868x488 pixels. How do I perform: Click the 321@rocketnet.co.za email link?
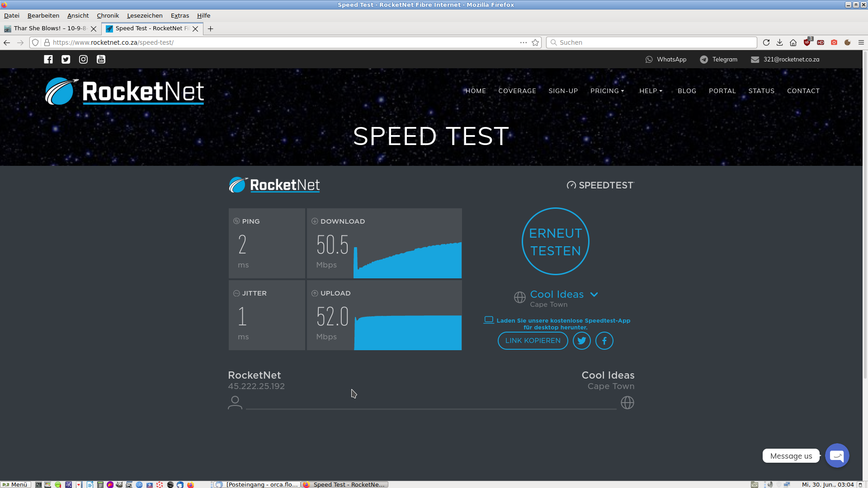pyautogui.click(x=785, y=59)
